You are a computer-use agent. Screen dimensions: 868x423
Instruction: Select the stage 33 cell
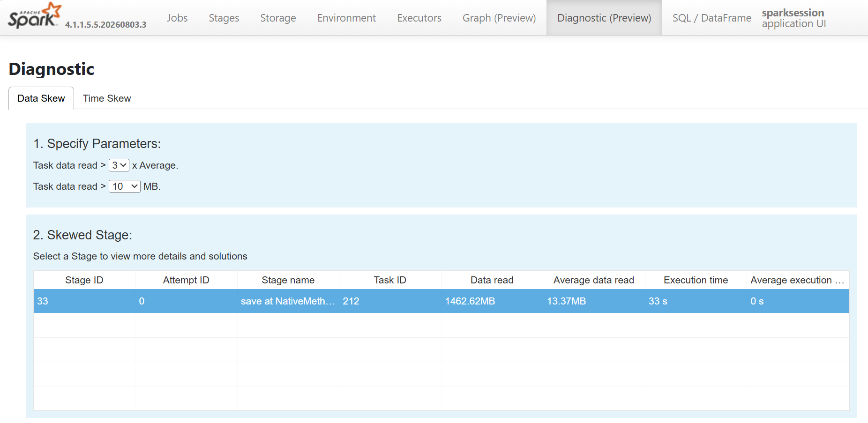pyautogui.click(x=84, y=301)
